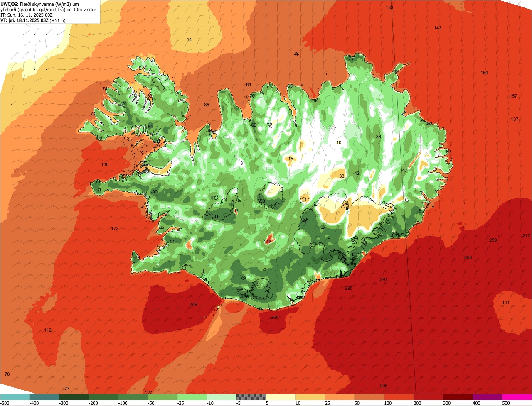This screenshot has width=532, height=406.
Task: Select the value -90 in western Iceland
Action: (154, 192)
